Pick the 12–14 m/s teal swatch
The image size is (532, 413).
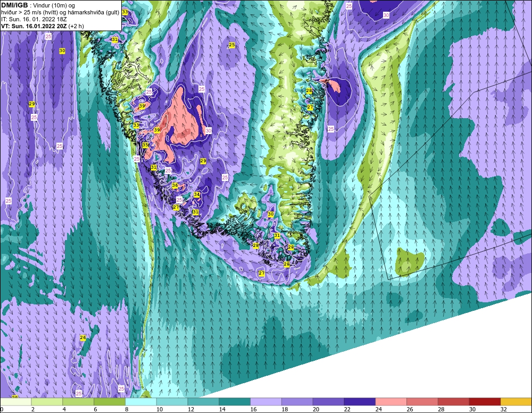click(x=203, y=402)
